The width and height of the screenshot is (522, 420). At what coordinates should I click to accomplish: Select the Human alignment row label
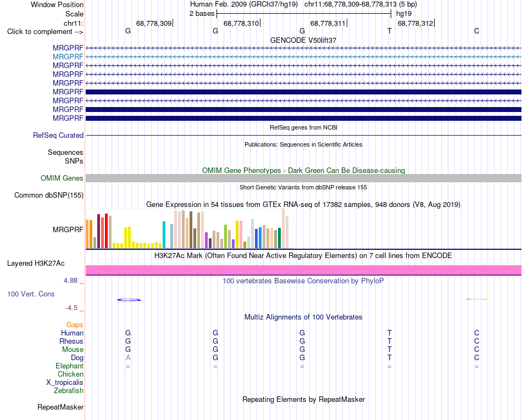(x=72, y=333)
